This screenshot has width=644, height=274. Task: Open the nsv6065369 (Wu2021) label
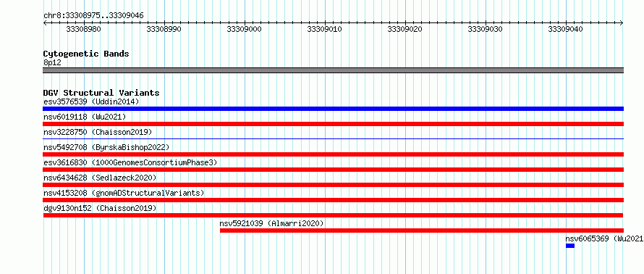coord(605,238)
